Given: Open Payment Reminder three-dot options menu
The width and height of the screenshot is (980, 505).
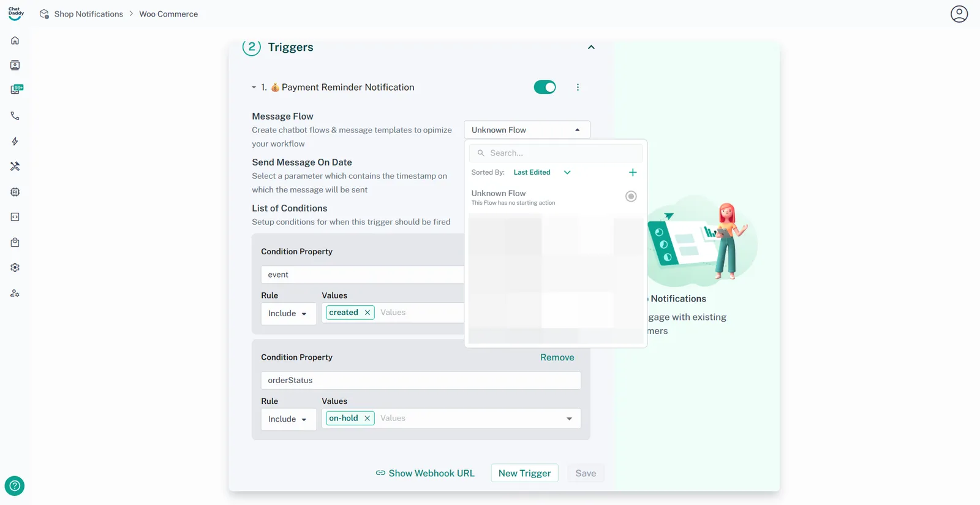Looking at the screenshot, I should [x=578, y=87].
